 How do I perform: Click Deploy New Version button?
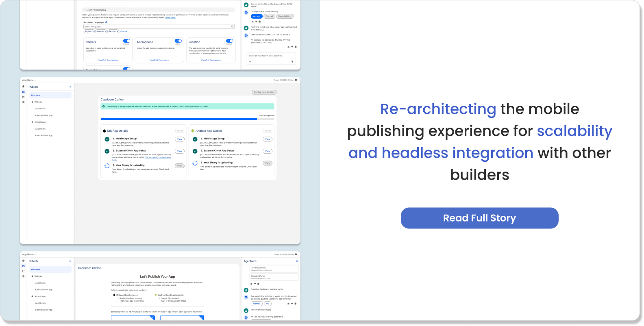[x=264, y=92]
